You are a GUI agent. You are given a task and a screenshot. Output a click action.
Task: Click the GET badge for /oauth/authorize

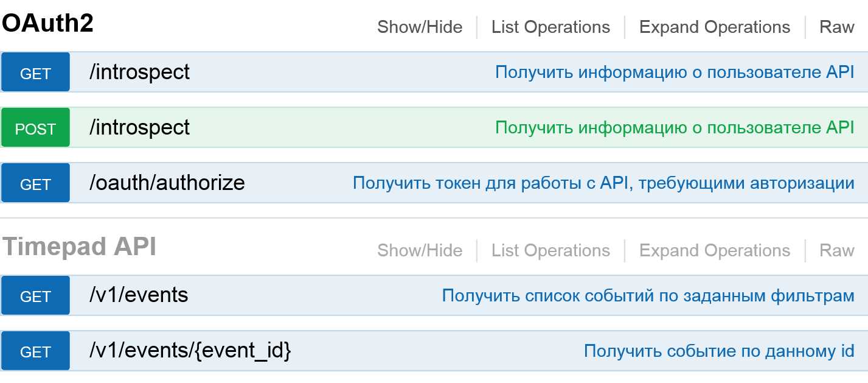[x=35, y=183]
